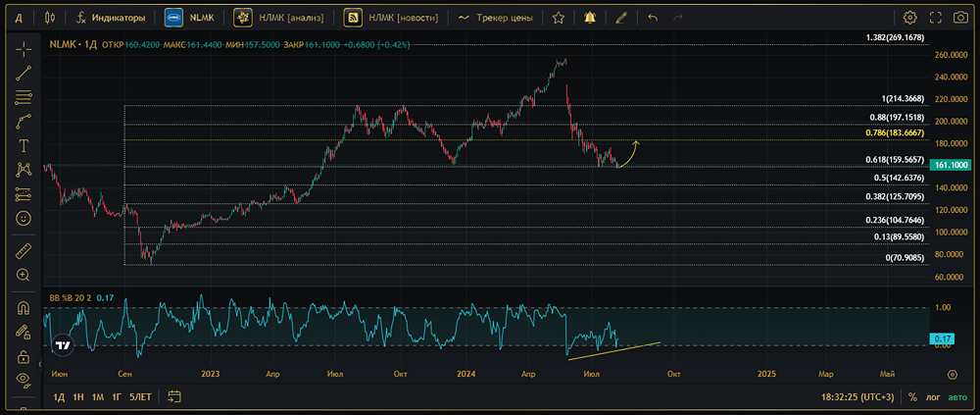Select the 1.382(269.1678) Fibonacci level label
980x415 pixels.
click(x=895, y=38)
